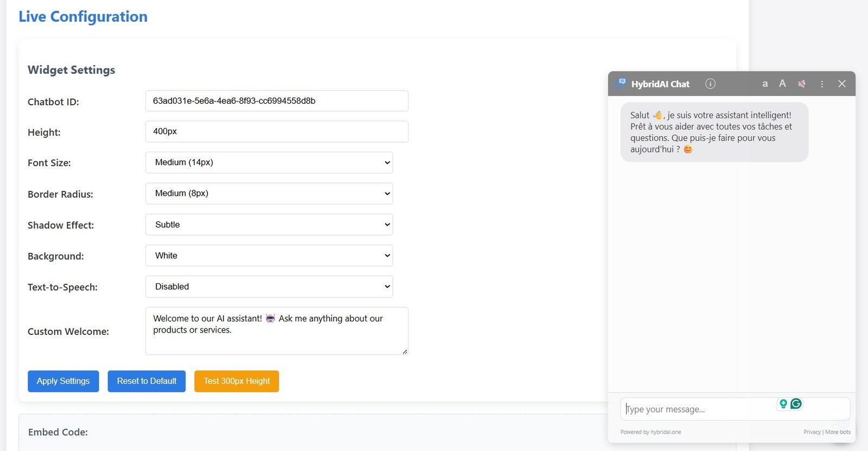
Task: Click the Grammarly icon in message box
Action: click(796, 403)
